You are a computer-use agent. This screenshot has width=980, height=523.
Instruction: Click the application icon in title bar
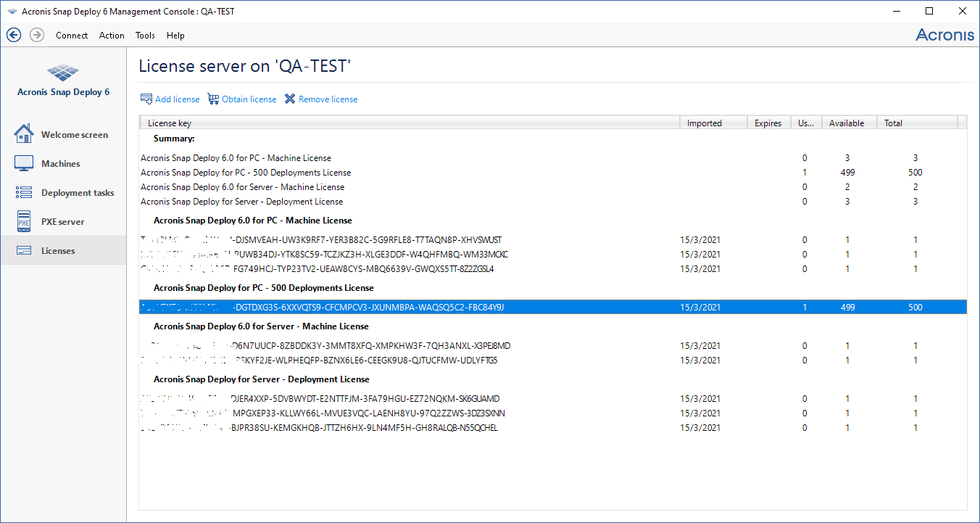click(x=12, y=12)
